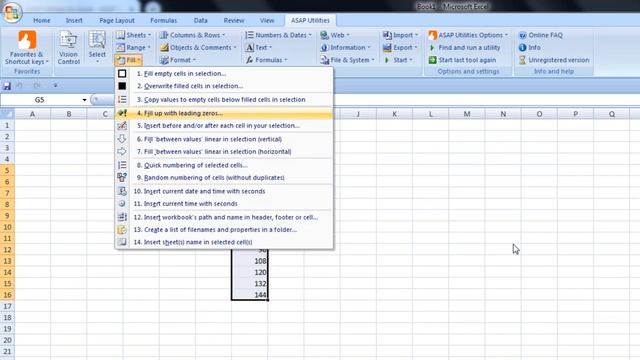This screenshot has width=640, height=360.
Task: Click the Info icon in Info and help
Action: tap(522, 47)
